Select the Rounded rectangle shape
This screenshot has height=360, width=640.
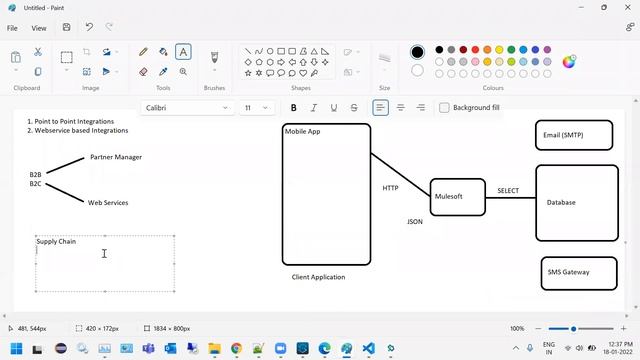pyautogui.click(x=292, y=51)
